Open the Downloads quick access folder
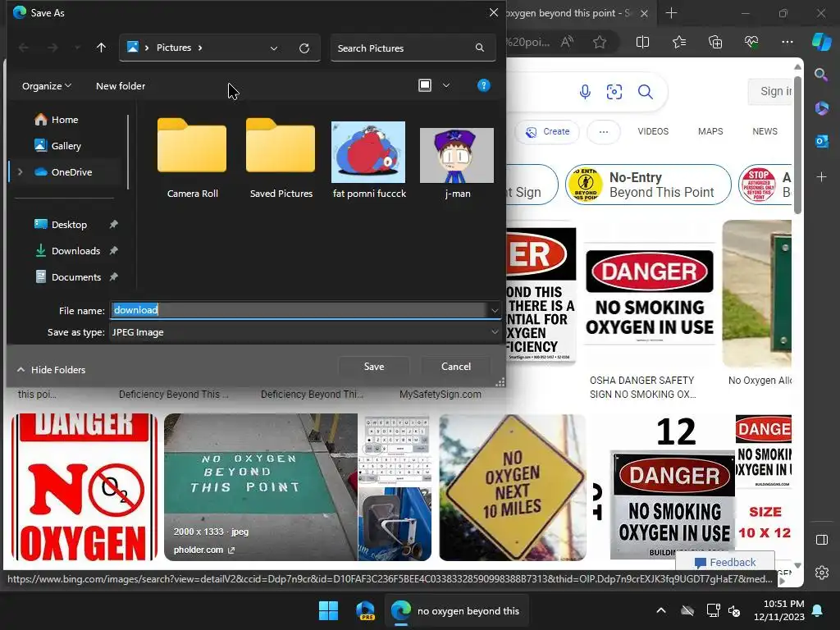Image resolution: width=840 pixels, height=630 pixels. 75,251
